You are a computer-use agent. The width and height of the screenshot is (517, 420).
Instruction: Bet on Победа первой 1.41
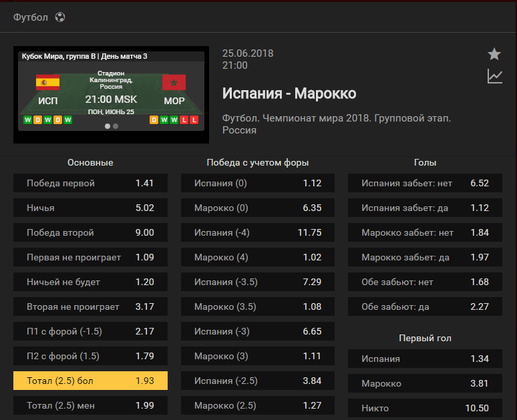point(90,183)
